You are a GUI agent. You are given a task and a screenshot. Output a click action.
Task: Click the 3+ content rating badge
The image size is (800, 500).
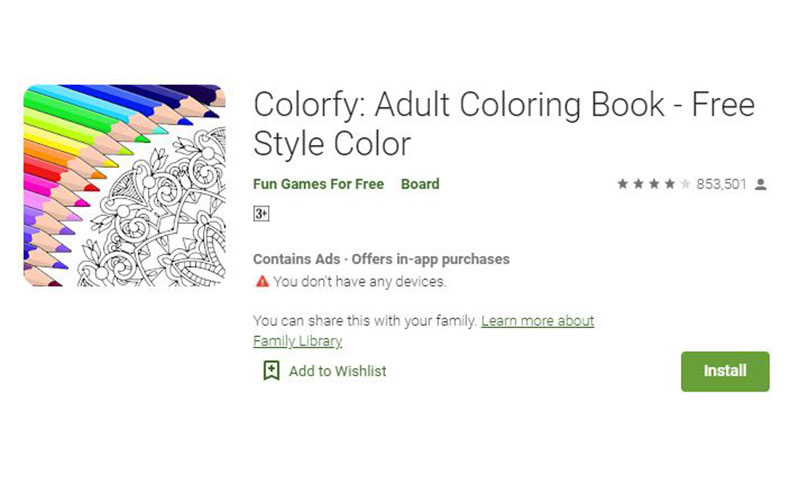261,213
